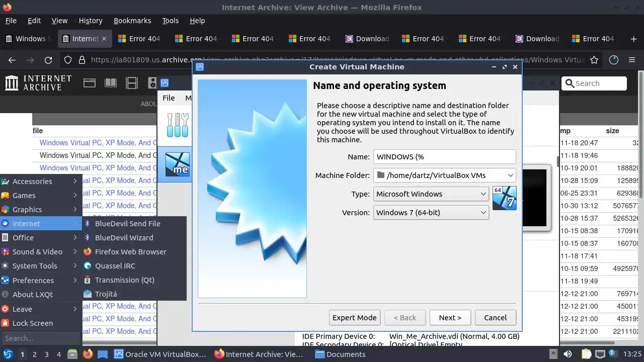Viewport: 644px width, 362px height.
Task: Click Win_Me_Archive.vdi storage entry in VirtualBox
Action: click(x=454, y=336)
